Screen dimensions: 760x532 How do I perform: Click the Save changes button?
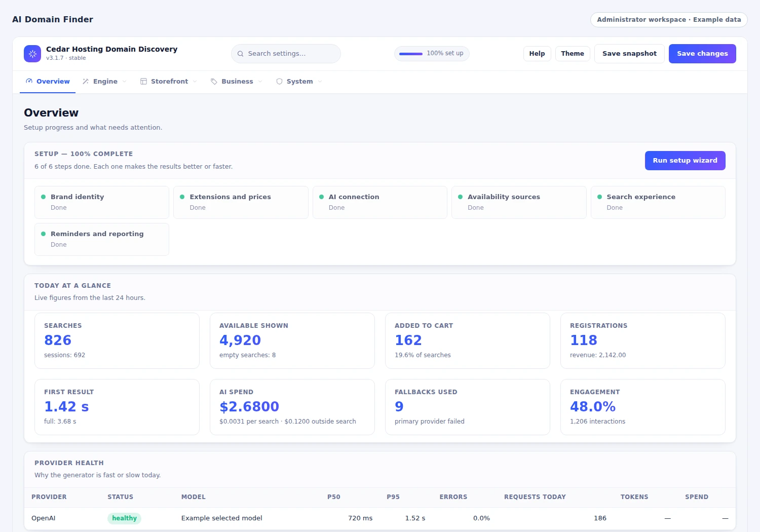[x=702, y=54]
